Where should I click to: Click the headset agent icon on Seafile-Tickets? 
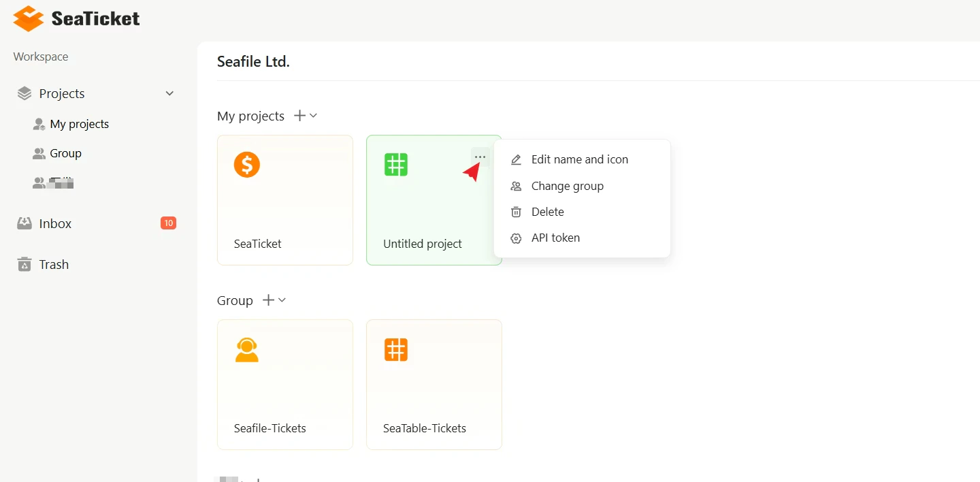click(x=247, y=350)
